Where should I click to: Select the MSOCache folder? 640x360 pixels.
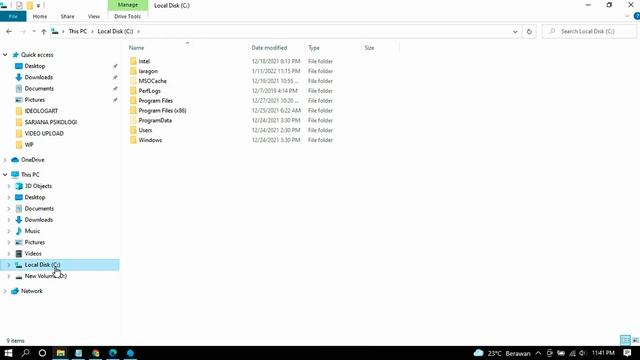152,81
